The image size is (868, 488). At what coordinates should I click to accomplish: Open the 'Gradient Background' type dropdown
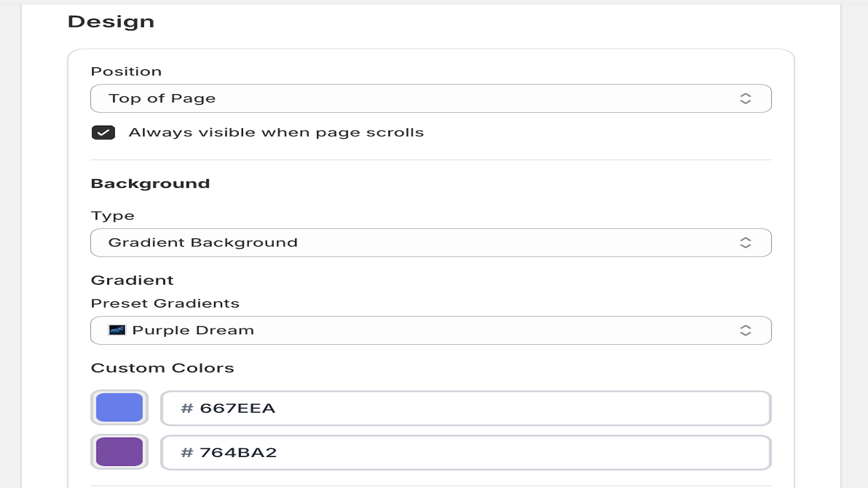tap(423, 242)
